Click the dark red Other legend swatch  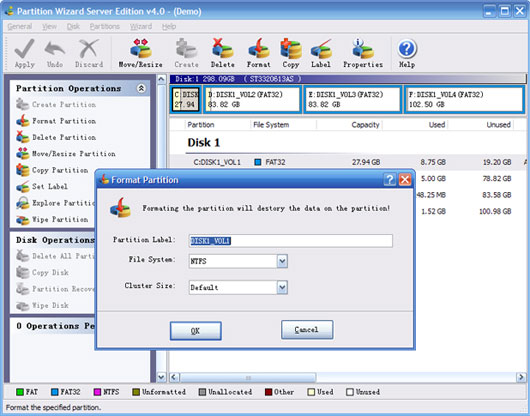coord(268,392)
